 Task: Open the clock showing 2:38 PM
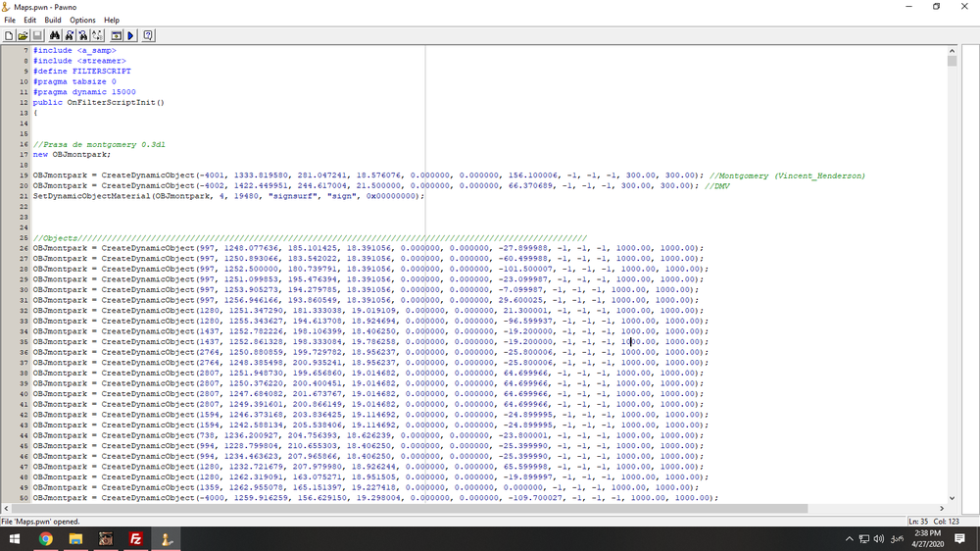pyautogui.click(x=927, y=538)
